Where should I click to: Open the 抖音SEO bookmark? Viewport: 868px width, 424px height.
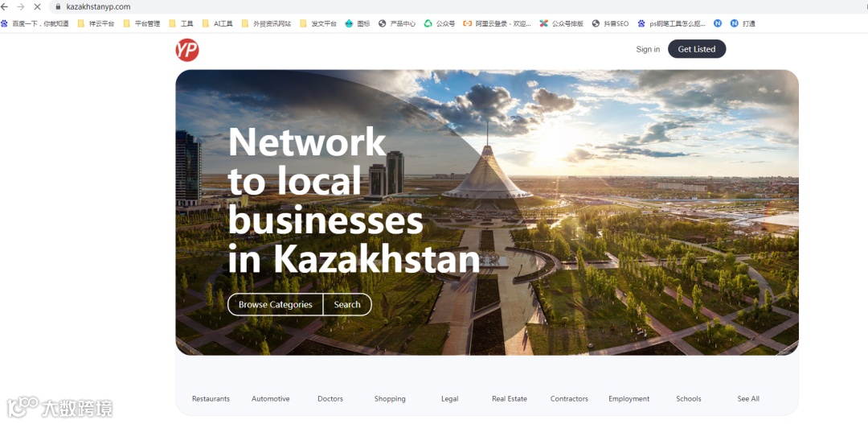point(610,23)
